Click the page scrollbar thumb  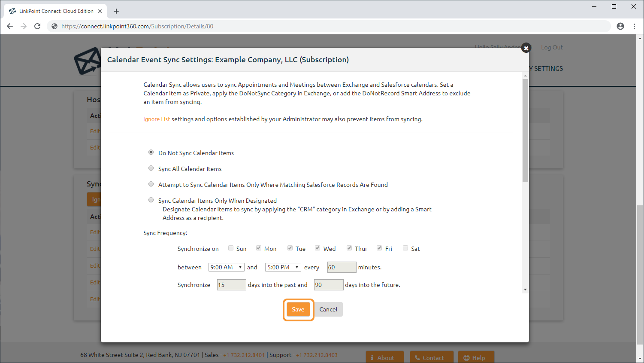click(640, 275)
